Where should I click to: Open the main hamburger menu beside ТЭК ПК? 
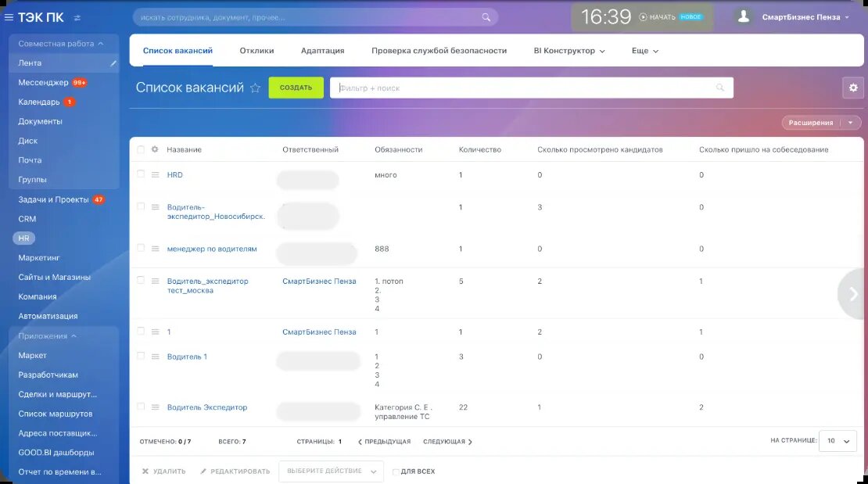tap(8, 16)
